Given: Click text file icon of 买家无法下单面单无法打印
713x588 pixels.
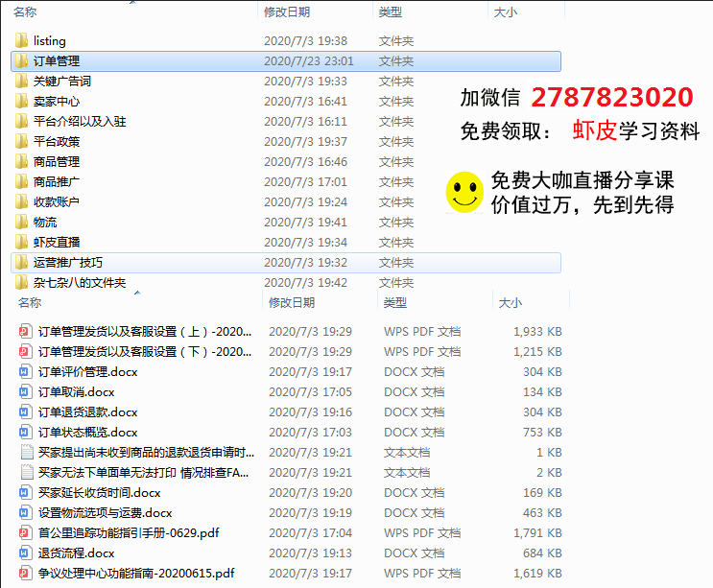Looking at the screenshot, I should point(27,473).
